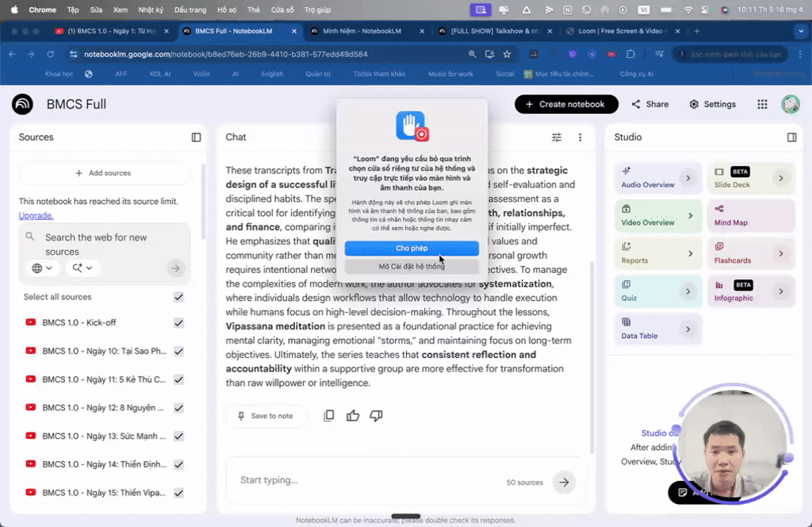Viewport: 812px width, 527px height.
Task: Expand Video Overview options chevron
Action: 691,216
